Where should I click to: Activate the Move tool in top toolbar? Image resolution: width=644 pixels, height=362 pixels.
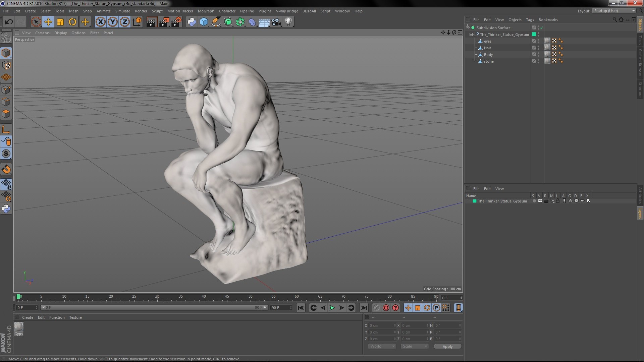pos(48,22)
